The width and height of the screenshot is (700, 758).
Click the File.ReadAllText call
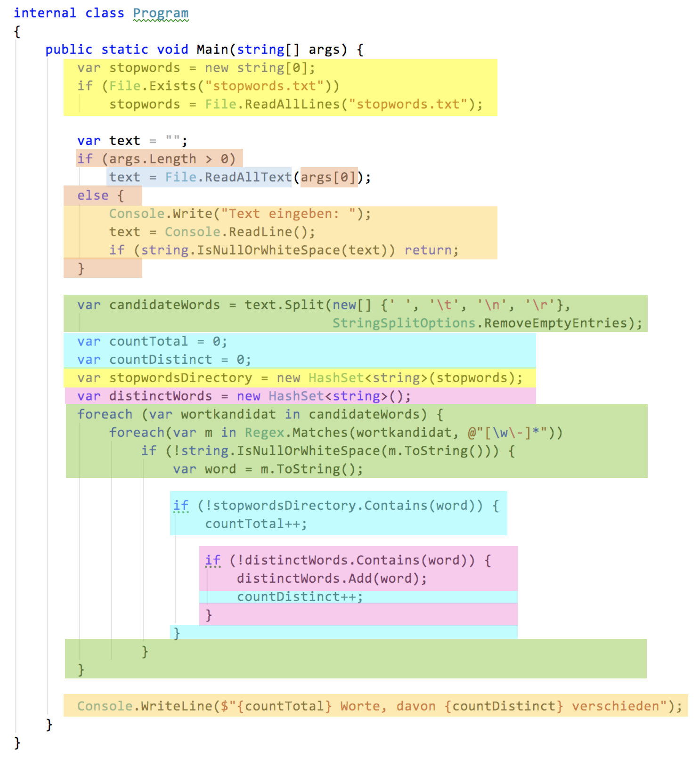pyautogui.click(x=228, y=177)
